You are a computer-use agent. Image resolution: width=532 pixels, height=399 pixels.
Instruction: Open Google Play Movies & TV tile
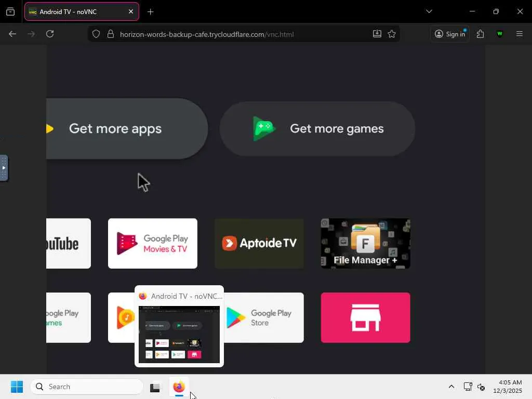pos(153,244)
